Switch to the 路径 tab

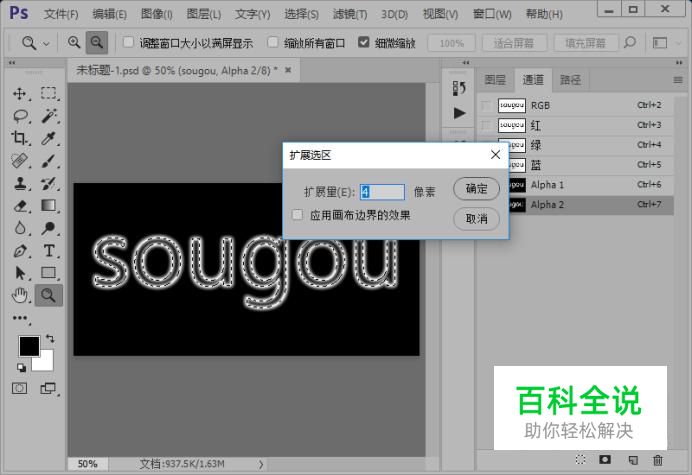[571, 80]
